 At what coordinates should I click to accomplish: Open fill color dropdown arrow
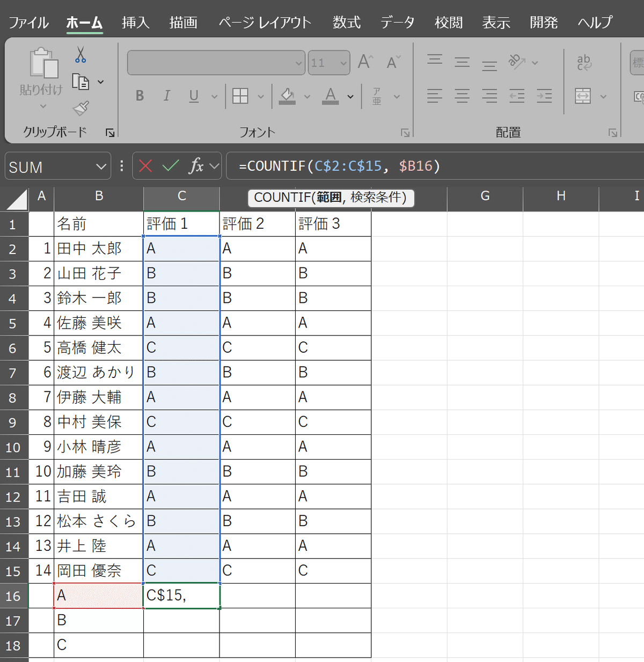[x=307, y=97]
